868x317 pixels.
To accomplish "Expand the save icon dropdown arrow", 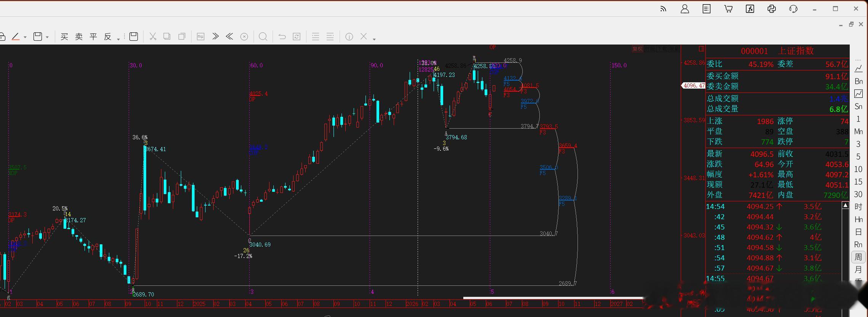I will pos(47,37).
